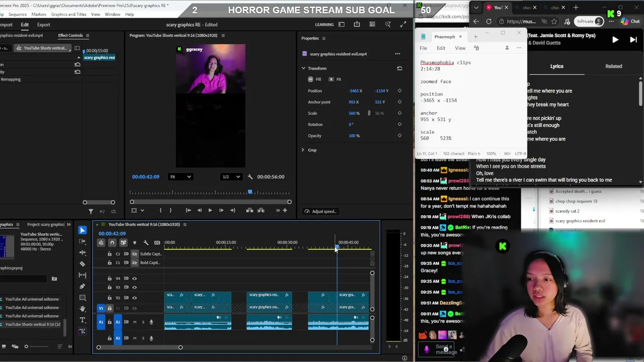Viewport: 644px width, 362px height.
Task: Click the Mark In bracket button
Action: click(160, 210)
